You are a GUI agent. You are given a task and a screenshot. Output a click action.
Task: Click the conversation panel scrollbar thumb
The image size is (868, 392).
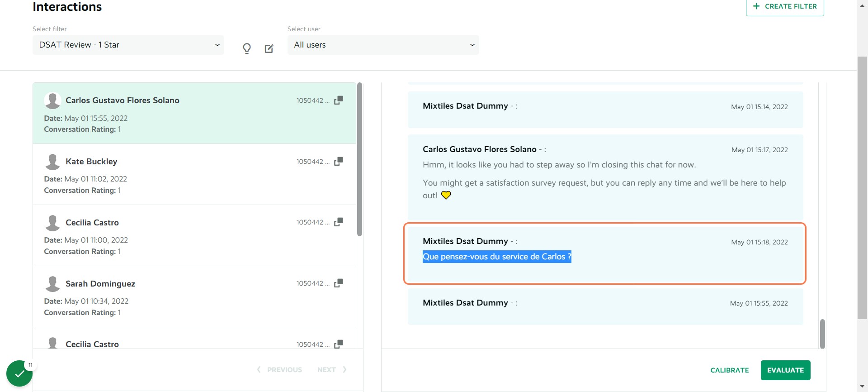(822, 334)
